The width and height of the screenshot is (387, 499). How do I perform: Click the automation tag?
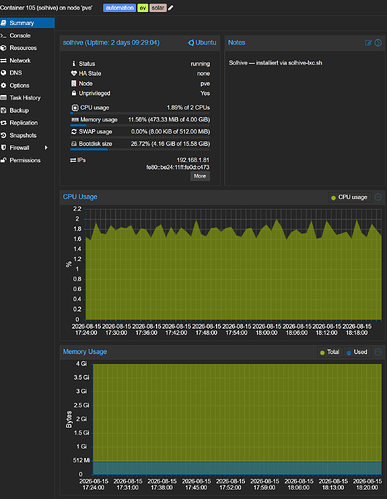[120, 8]
